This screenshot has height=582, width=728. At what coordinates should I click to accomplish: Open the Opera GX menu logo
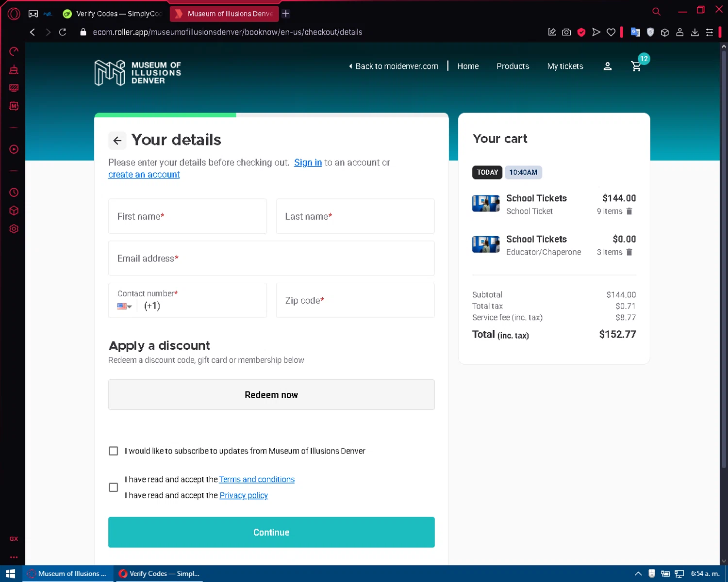click(14, 14)
